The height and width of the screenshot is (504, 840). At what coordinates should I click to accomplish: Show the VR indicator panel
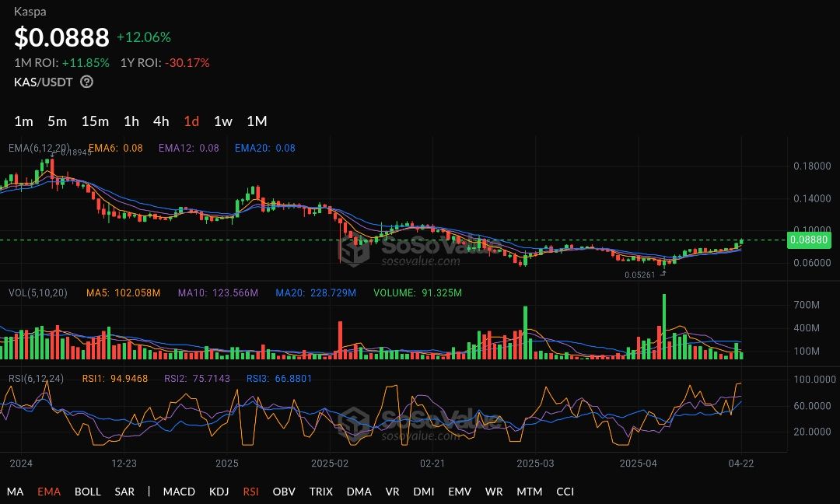392,492
